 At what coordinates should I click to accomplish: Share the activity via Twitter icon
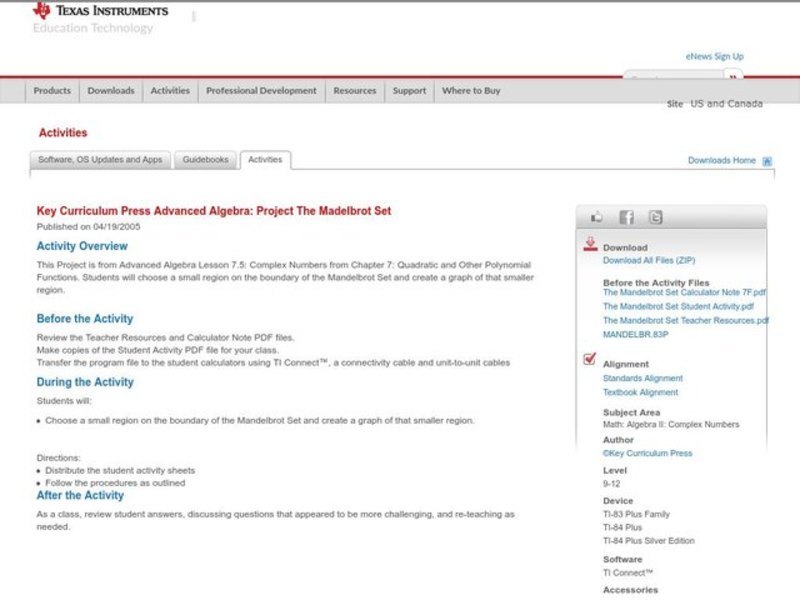(x=655, y=217)
